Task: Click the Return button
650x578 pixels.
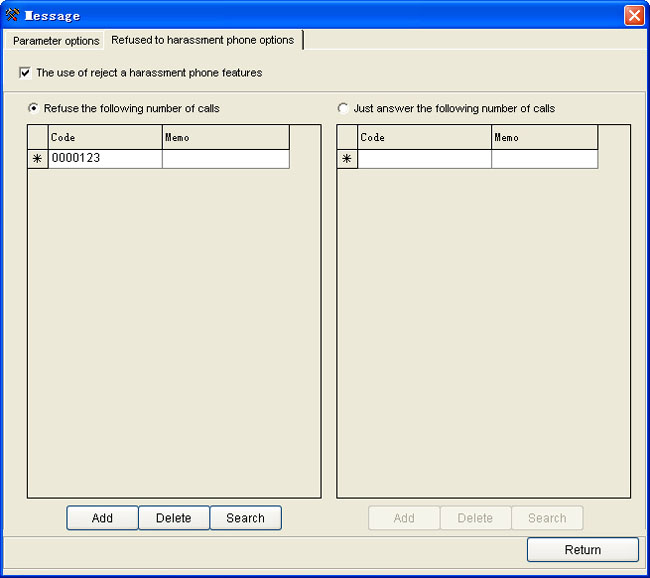Action: click(582, 550)
